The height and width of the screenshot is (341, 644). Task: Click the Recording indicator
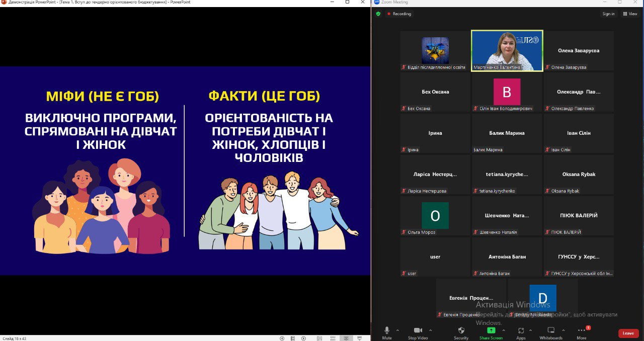399,14
